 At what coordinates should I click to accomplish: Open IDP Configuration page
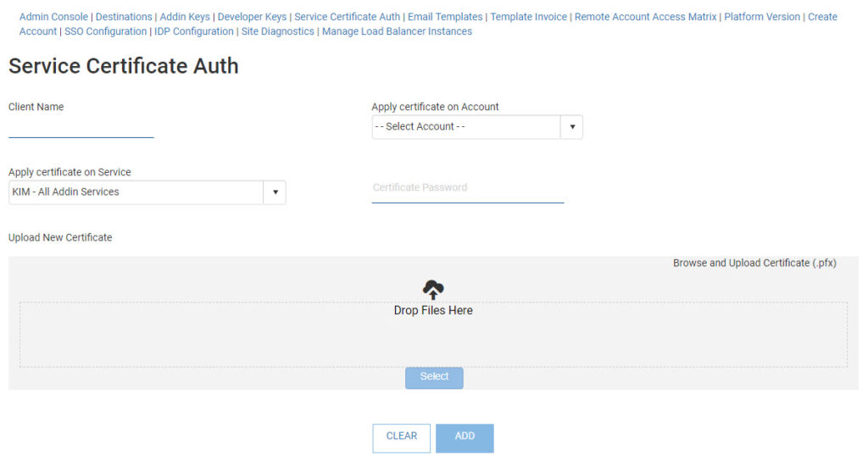(x=194, y=31)
